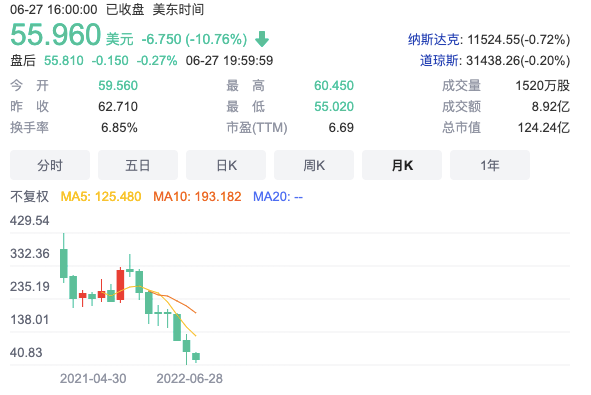Show the 周K chart view
Image resolution: width=591 pixels, height=395 pixels.
point(314,165)
